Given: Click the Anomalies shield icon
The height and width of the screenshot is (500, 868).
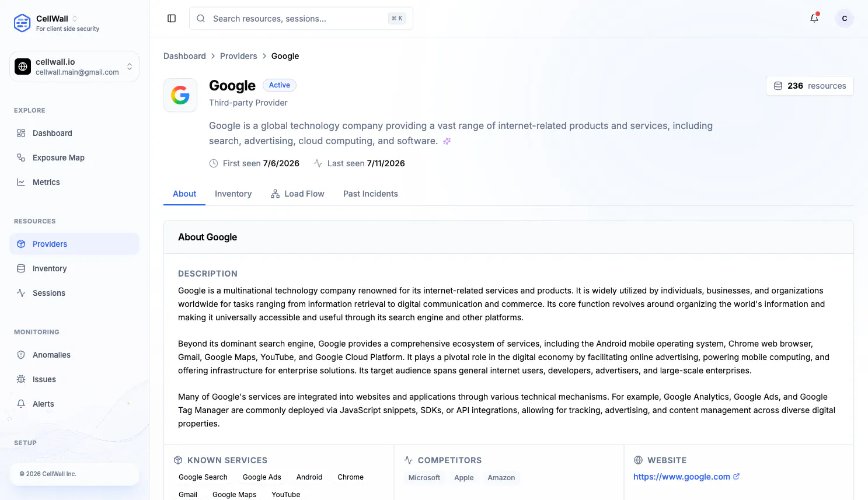Looking at the screenshot, I should coord(21,355).
